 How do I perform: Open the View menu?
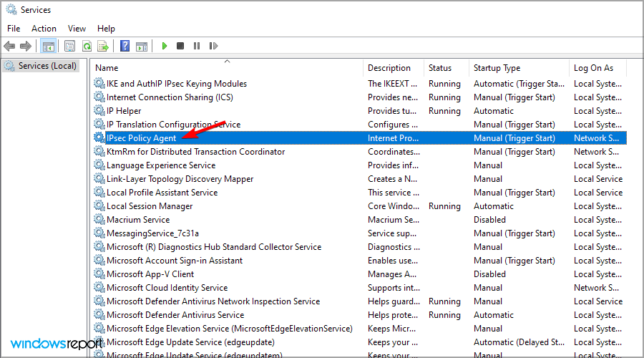pyautogui.click(x=77, y=29)
